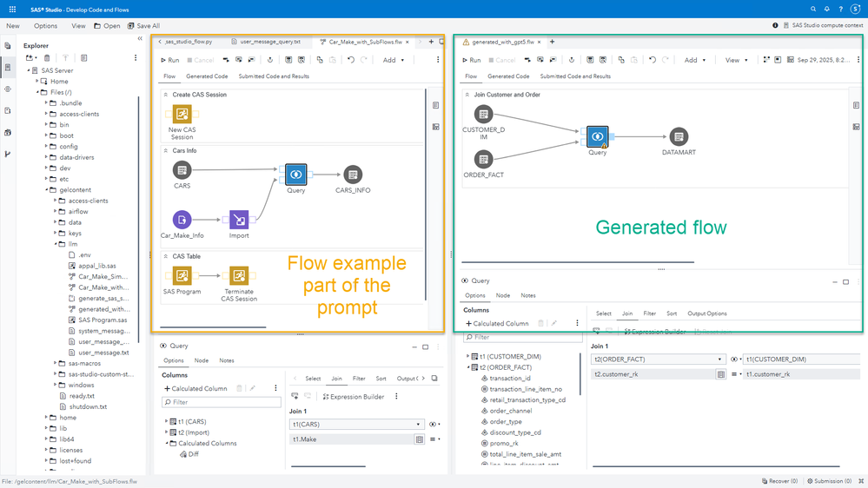Open the View dropdown in generated flow toolbar
The height and width of the screenshot is (488, 868).
pos(737,60)
